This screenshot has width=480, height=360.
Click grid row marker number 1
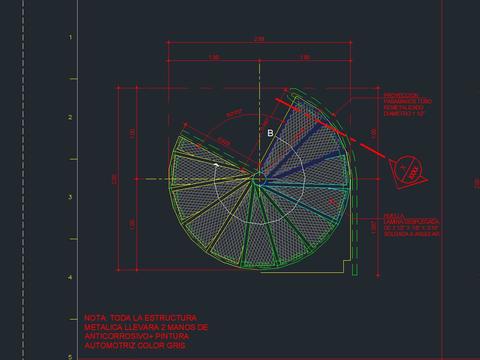click(70, 37)
